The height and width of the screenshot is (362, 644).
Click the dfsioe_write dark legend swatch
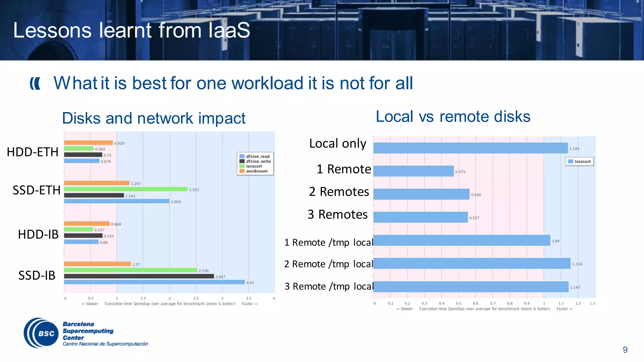pyautogui.click(x=242, y=161)
